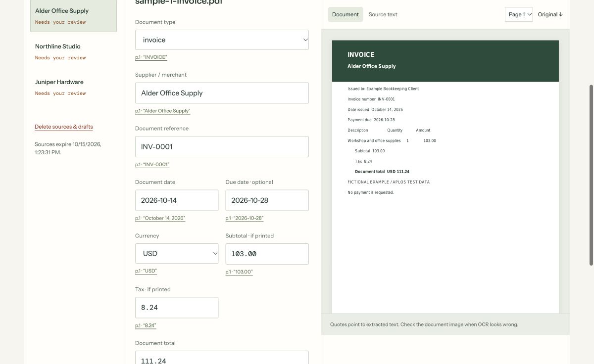Focus the Supplier / merchant input field
594x364 pixels.
coord(222,93)
